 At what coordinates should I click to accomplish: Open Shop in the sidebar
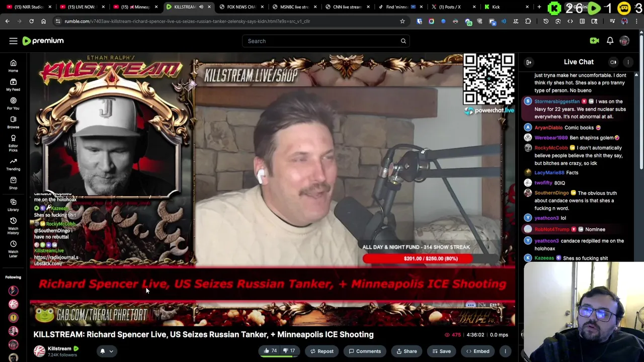(13, 183)
